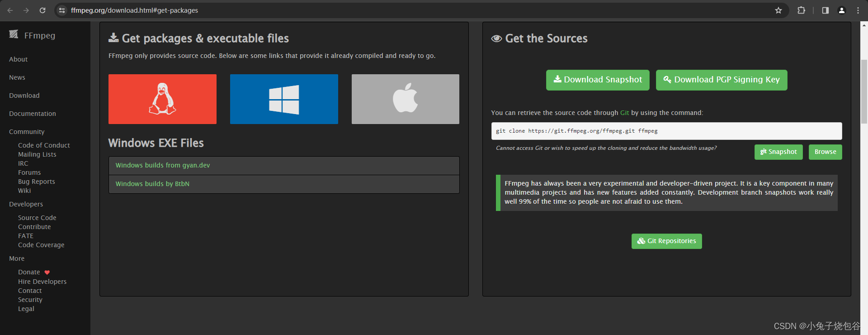Screen dimensions: 868x335
Task: Open Donate link in sidebar
Action: [x=29, y=272]
